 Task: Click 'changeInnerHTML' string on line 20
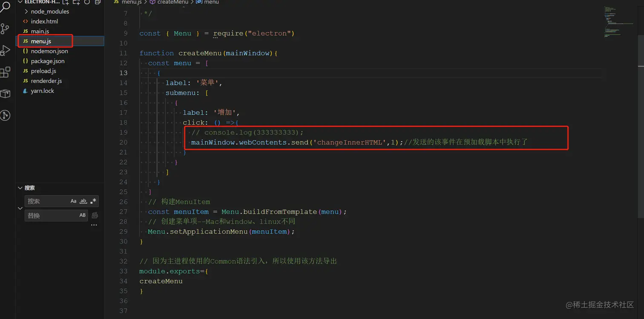pos(349,142)
